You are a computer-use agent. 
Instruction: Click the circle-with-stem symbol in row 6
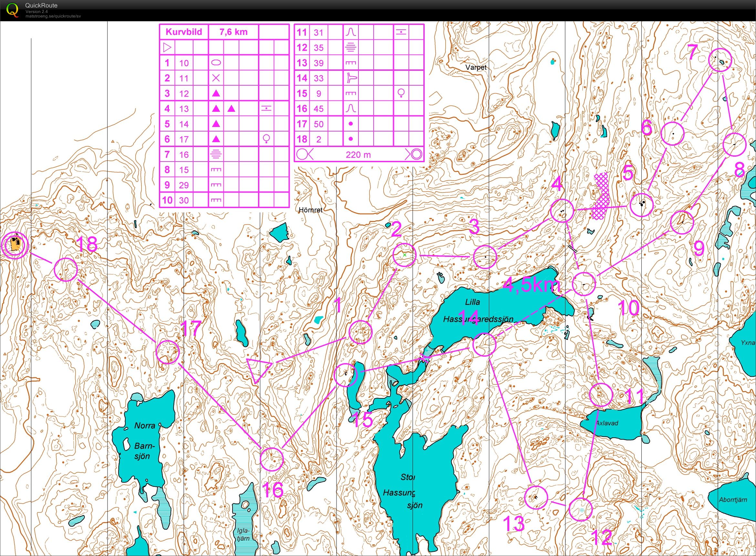[x=266, y=139]
